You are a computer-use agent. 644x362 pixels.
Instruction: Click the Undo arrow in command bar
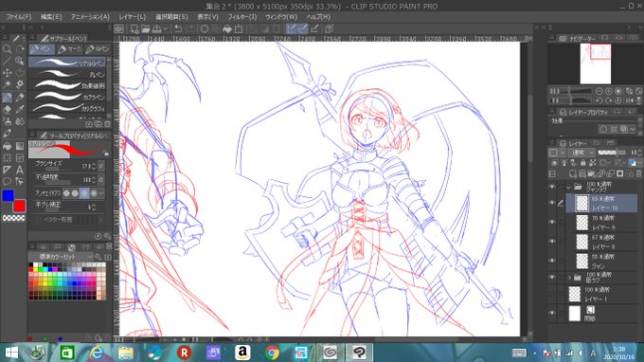click(178, 28)
